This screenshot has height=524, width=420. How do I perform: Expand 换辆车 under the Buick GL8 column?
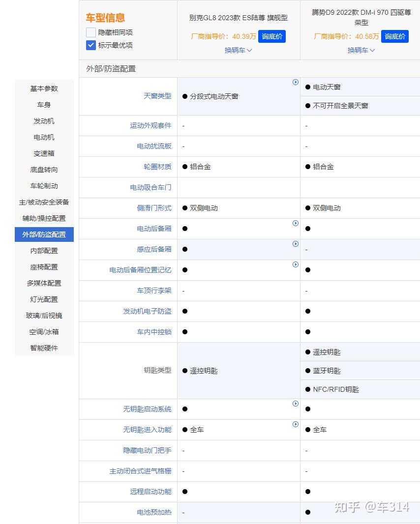pos(238,50)
